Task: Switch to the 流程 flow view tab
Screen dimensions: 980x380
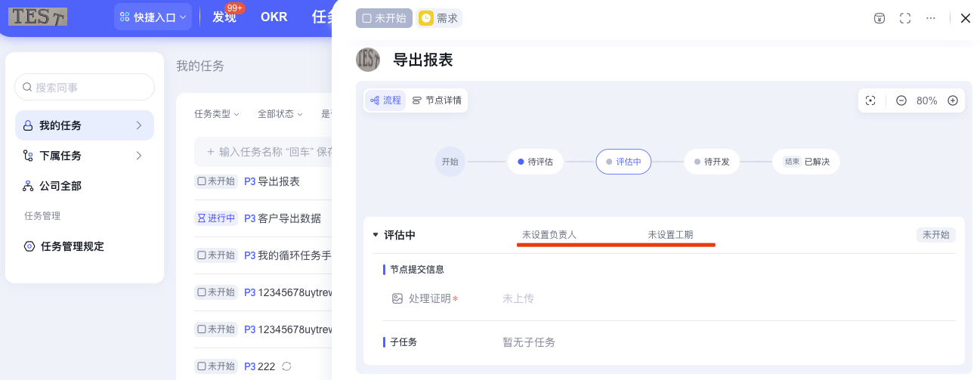Action: (386, 100)
